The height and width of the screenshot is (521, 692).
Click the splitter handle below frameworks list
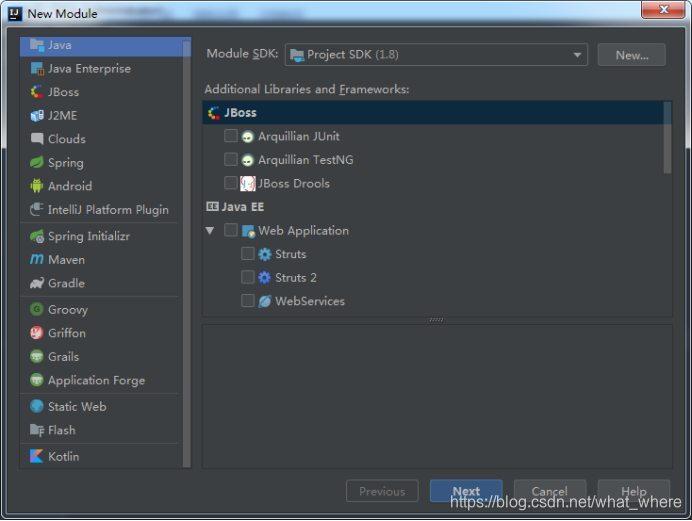pyautogui.click(x=436, y=320)
